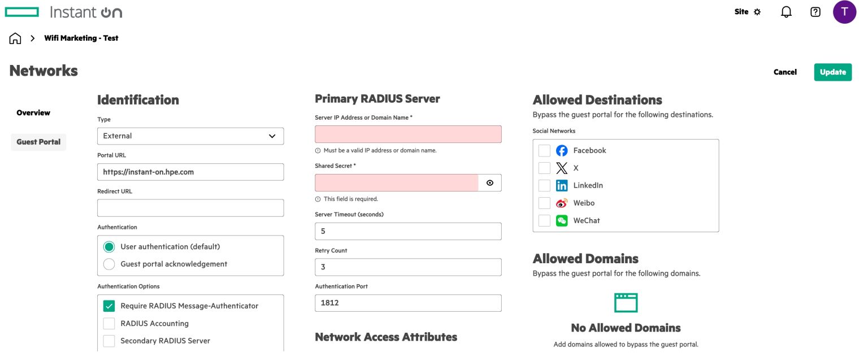Click inside the Redirect URL field
Screen dimensions: 868x357
tap(190, 207)
